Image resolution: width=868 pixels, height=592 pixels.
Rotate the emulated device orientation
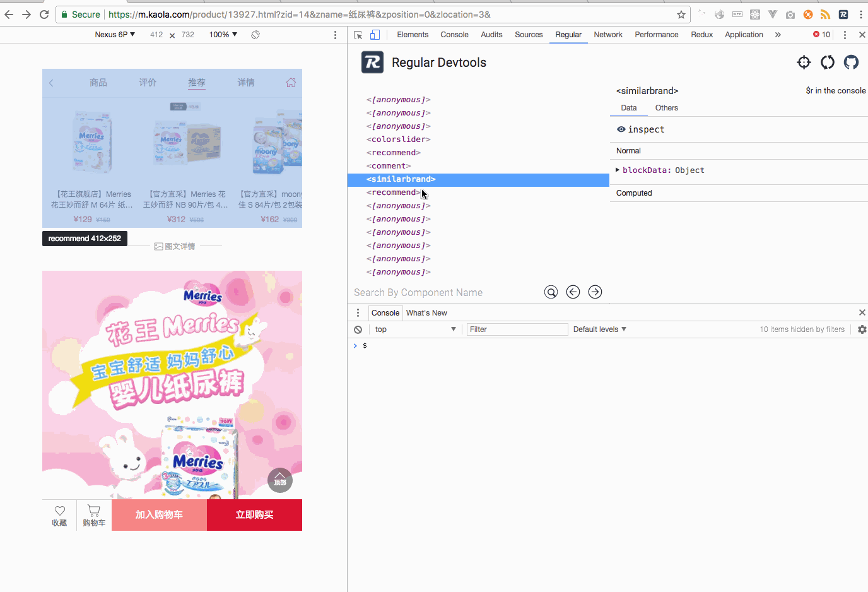click(x=255, y=35)
